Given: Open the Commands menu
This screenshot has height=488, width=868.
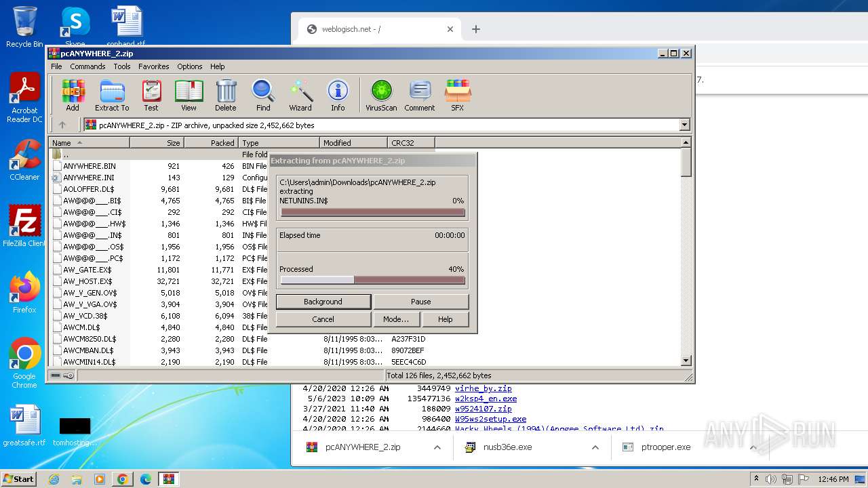Looking at the screenshot, I should pyautogui.click(x=87, y=66).
